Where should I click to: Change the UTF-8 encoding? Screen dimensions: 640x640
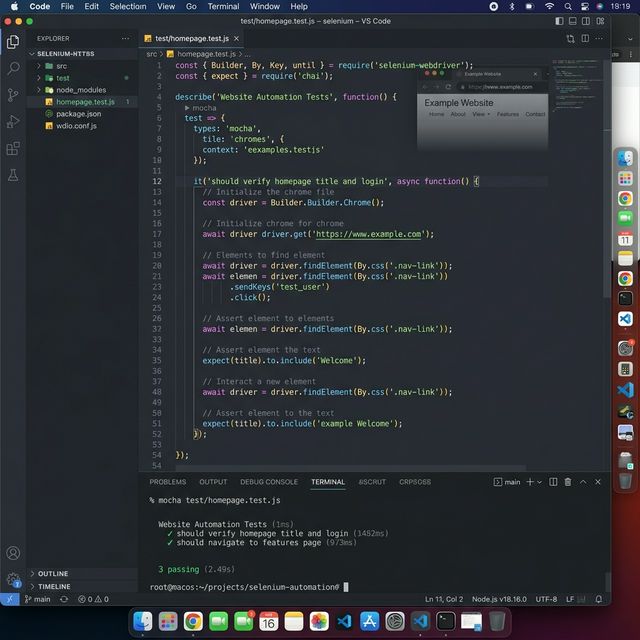(x=546, y=599)
